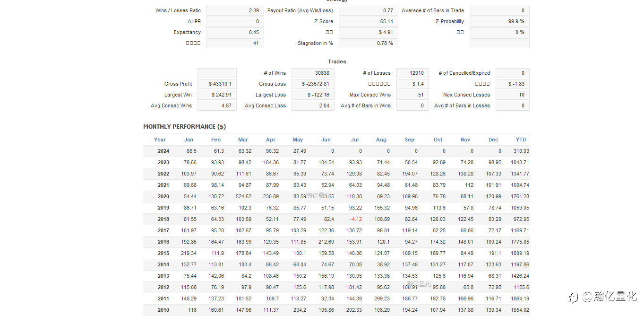
Task: Select the 30838 number of wins value
Action: (x=313, y=73)
